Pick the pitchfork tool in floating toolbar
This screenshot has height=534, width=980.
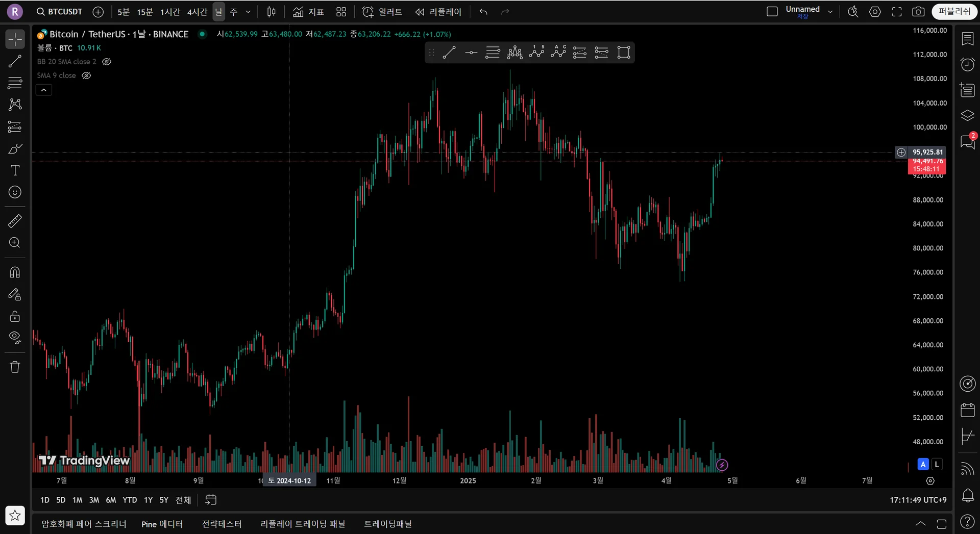point(514,53)
